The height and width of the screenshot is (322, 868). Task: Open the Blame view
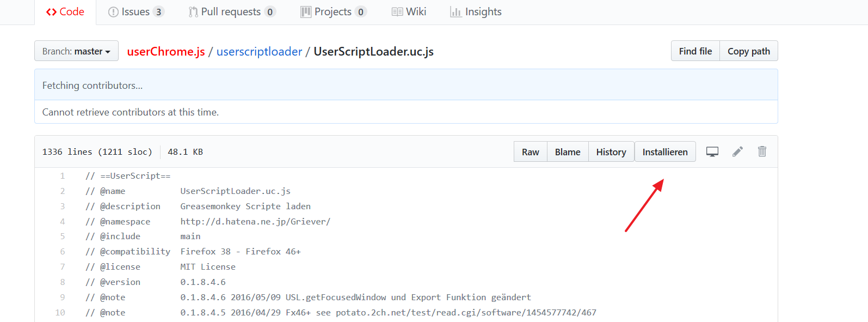pyautogui.click(x=568, y=152)
